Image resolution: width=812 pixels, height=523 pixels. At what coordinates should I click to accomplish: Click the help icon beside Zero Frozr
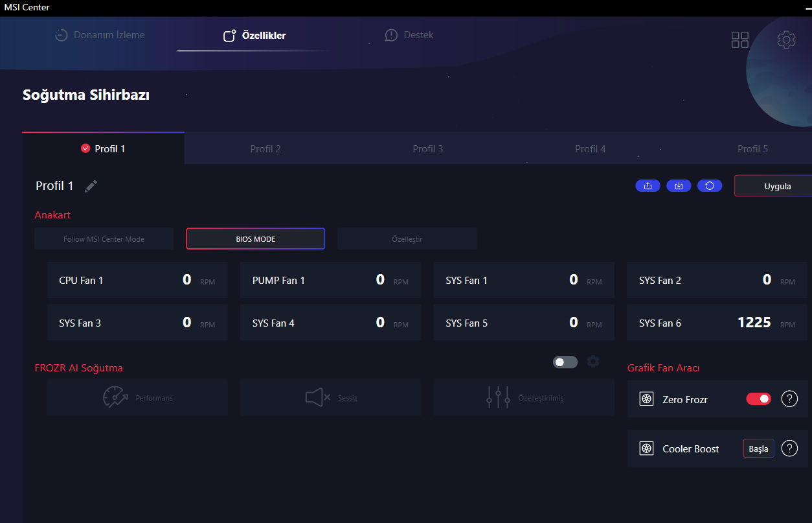789,399
